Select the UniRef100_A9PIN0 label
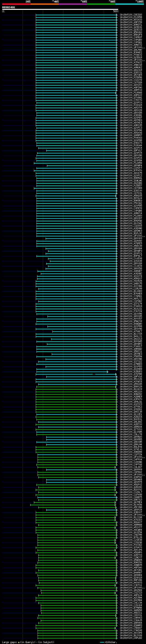Image resolution: width=146 pixels, height=644 pixels. (x=131, y=87)
